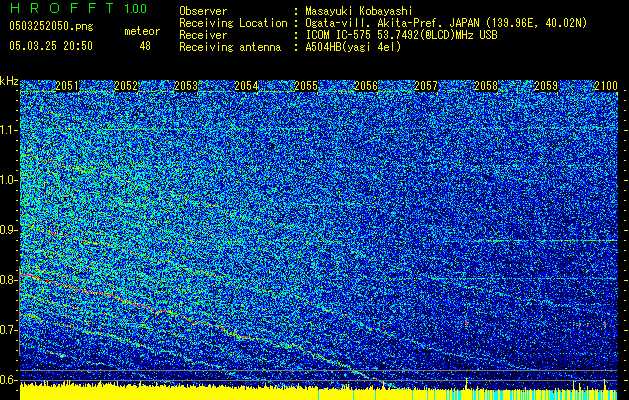Click the Receiver label
The image size is (629, 400).
(x=203, y=35)
